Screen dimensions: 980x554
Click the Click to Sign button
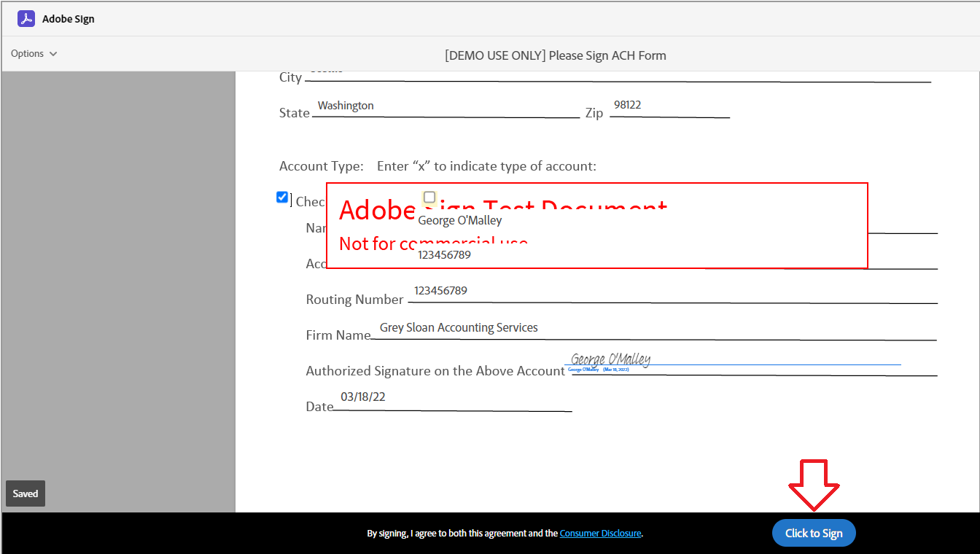coord(814,533)
